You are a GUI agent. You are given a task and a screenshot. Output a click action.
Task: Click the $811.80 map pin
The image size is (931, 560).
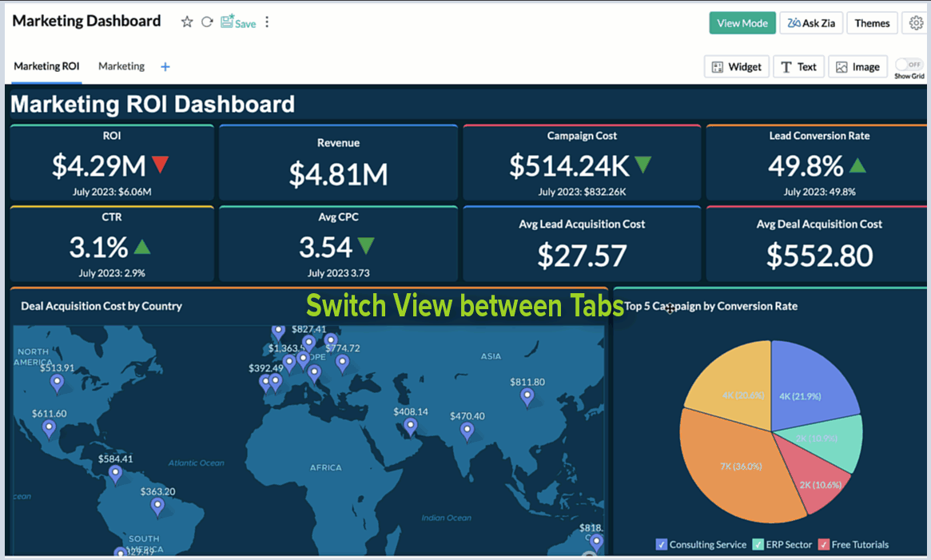tap(527, 397)
